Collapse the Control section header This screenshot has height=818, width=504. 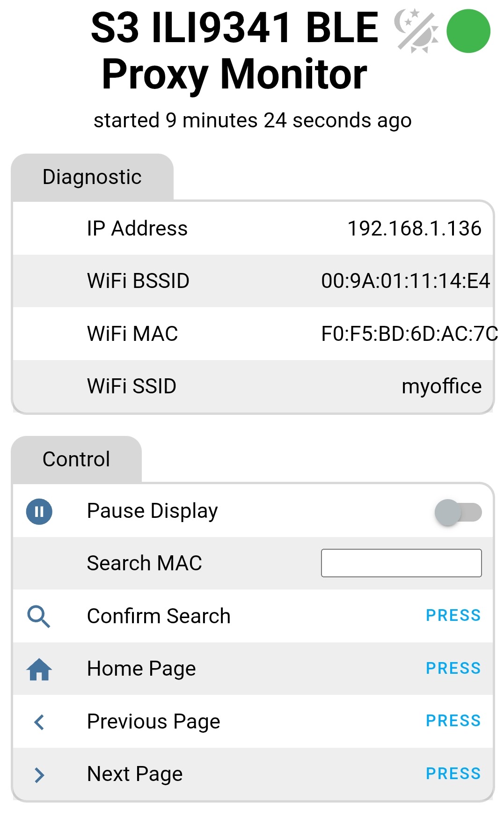pos(76,459)
